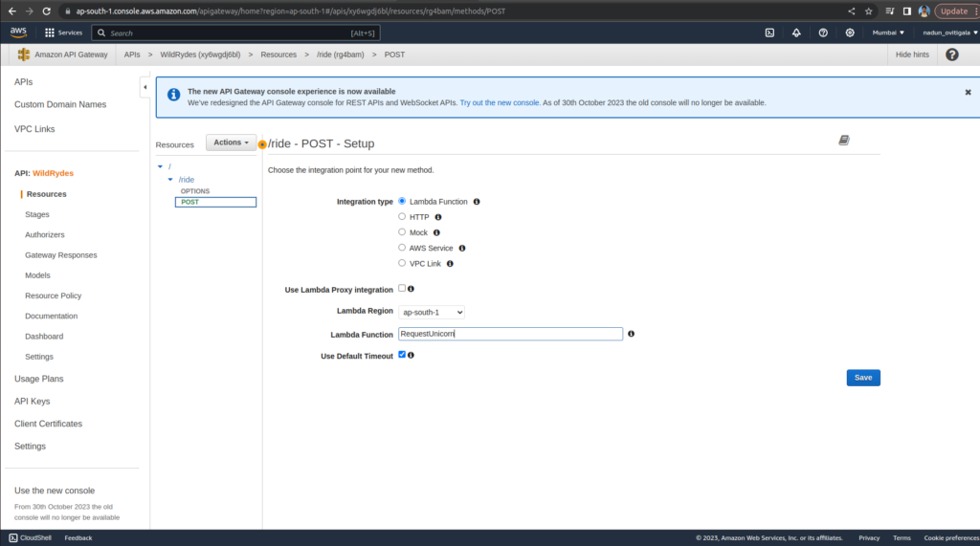
Task: Open the documentation book icon
Action: (844, 140)
